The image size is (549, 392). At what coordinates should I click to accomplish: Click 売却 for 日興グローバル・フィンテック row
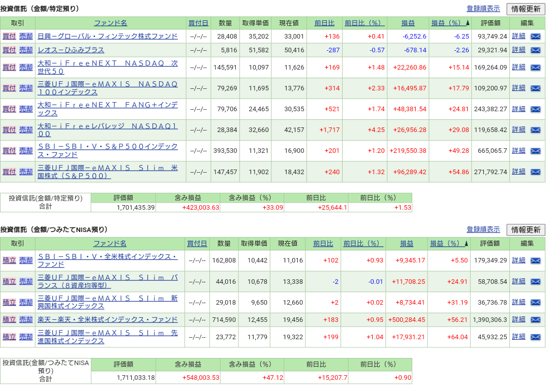point(26,37)
